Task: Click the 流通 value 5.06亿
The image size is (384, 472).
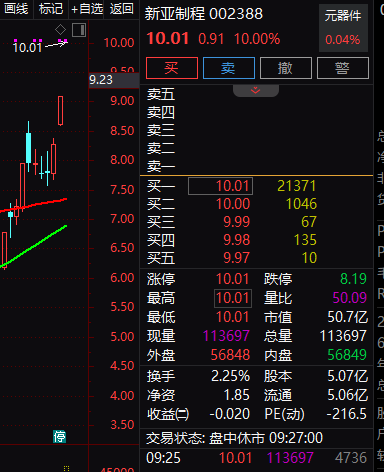Action: (x=347, y=395)
